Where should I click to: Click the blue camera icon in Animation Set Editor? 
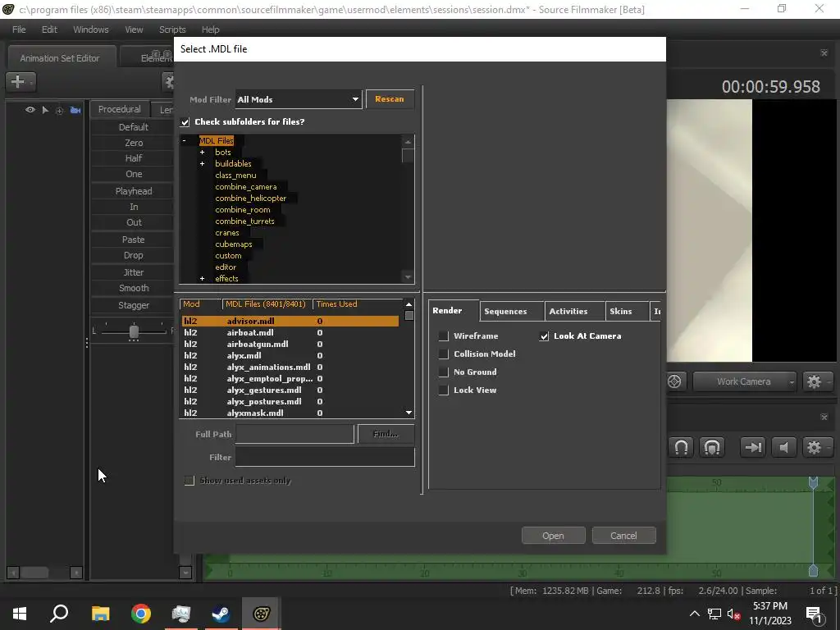[75, 110]
